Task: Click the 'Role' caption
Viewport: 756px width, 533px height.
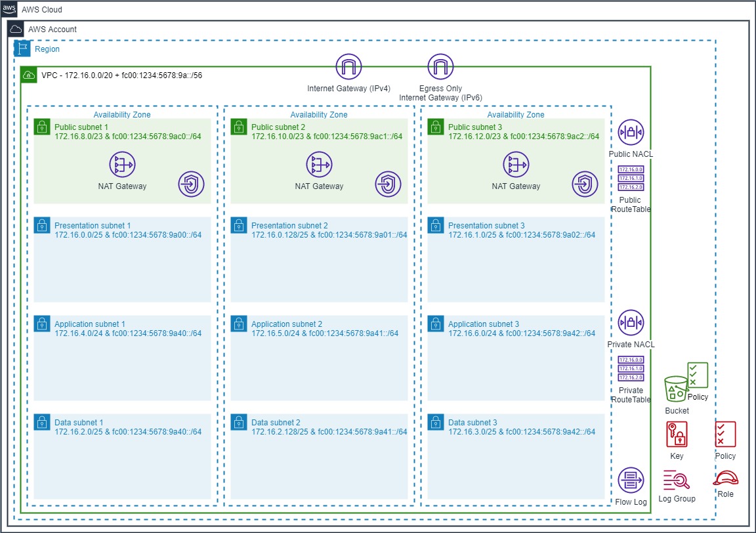Action: (x=725, y=494)
